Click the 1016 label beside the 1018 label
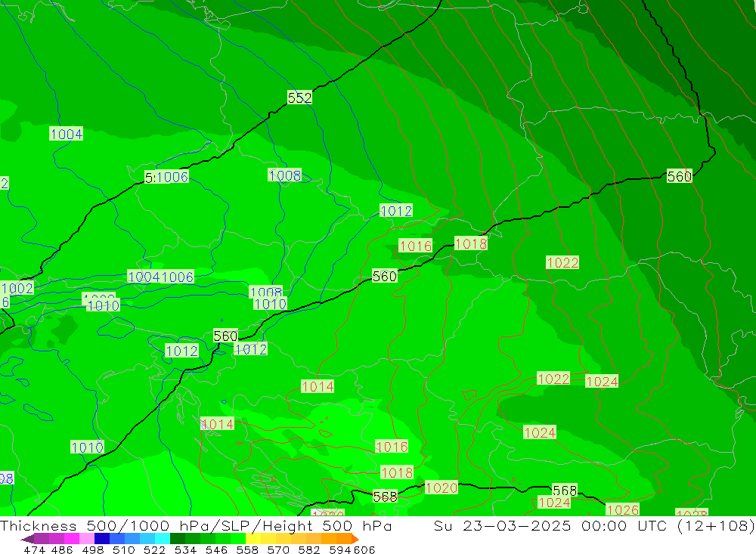This screenshot has height=554, width=756. coord(416,246)
